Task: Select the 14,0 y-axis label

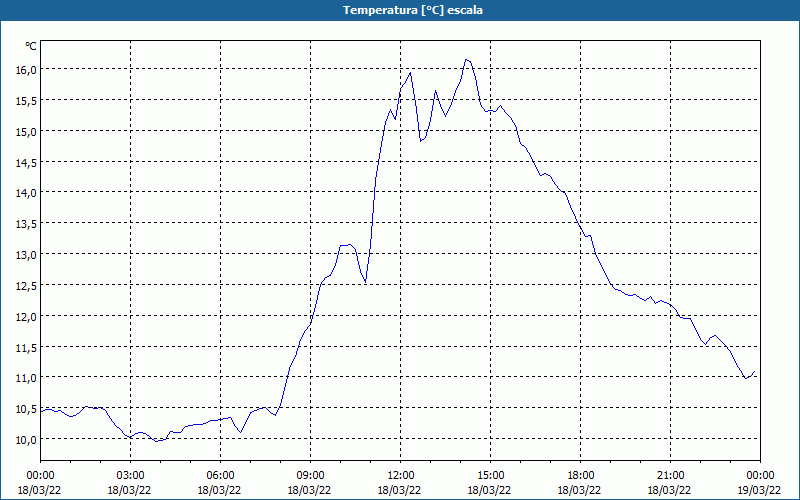Action: [26, 193]
